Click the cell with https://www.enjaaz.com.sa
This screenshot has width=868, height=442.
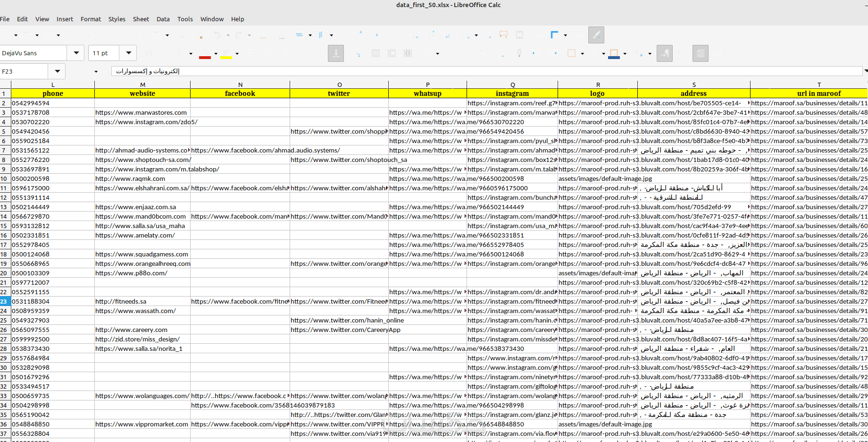[142, 207]
